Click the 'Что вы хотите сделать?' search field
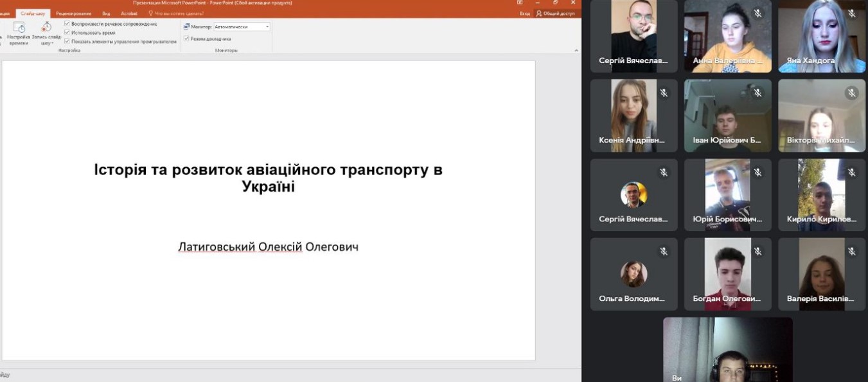868x382 pixels. [x=179, y=13]
